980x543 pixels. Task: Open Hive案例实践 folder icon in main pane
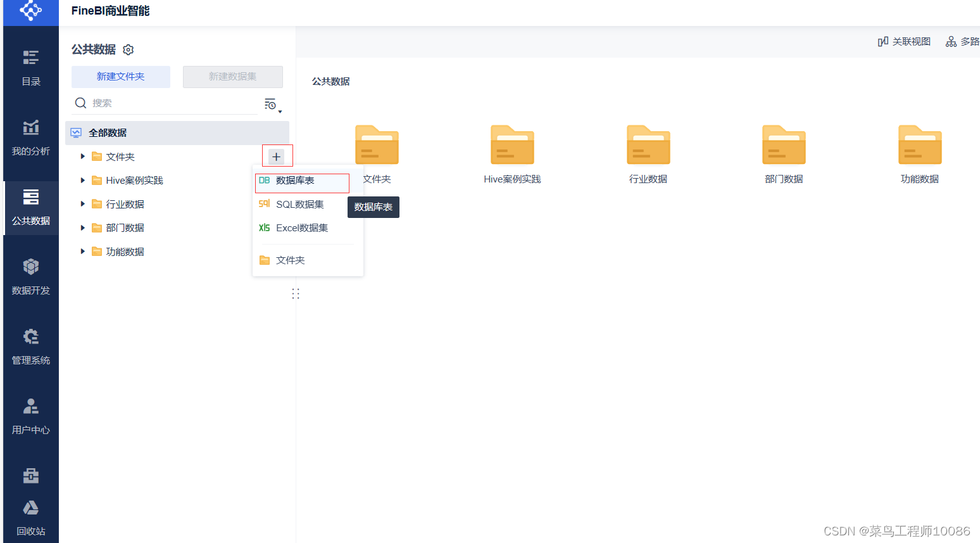pos(512,145)
